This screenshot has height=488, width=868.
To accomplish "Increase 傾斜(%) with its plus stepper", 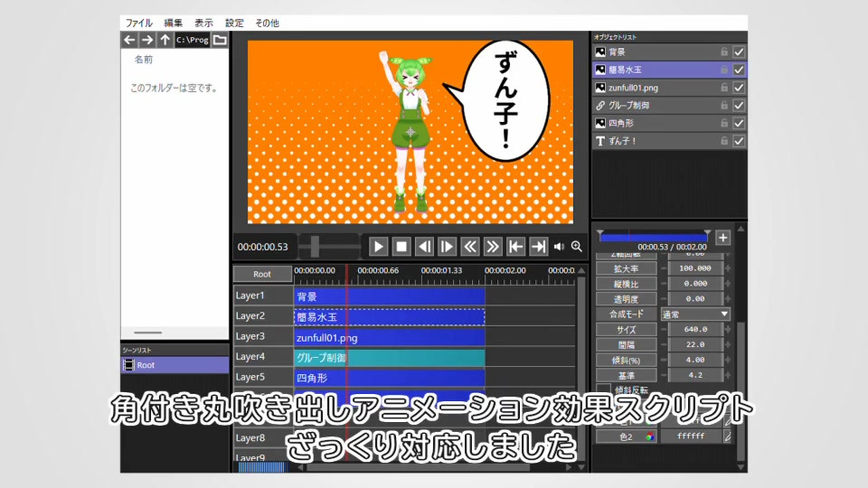I will pyautogui.click(x=727, y=360).
